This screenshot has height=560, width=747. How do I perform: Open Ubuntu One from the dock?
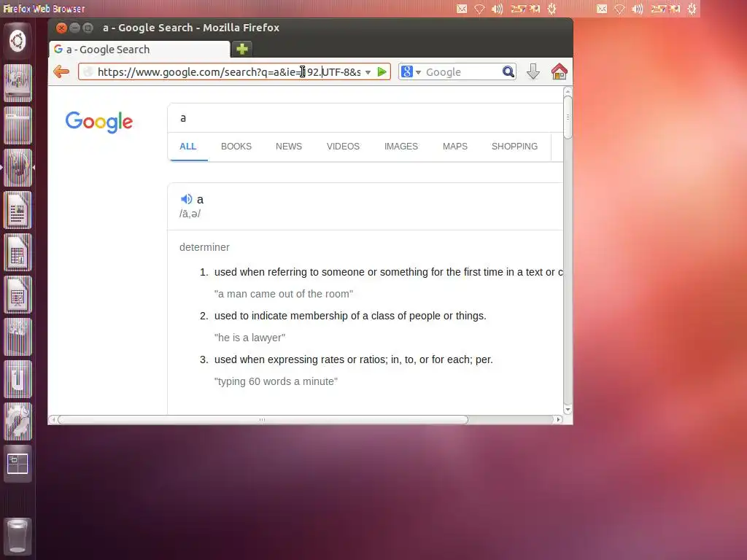pos(18,379)
